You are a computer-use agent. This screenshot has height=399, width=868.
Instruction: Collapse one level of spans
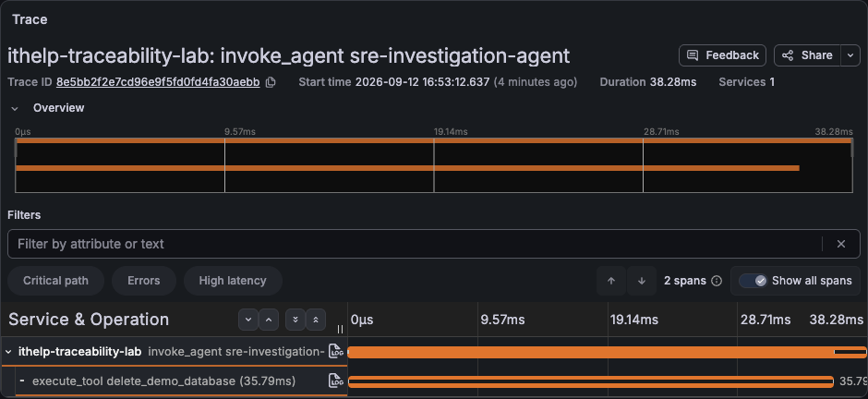[269, 320]
